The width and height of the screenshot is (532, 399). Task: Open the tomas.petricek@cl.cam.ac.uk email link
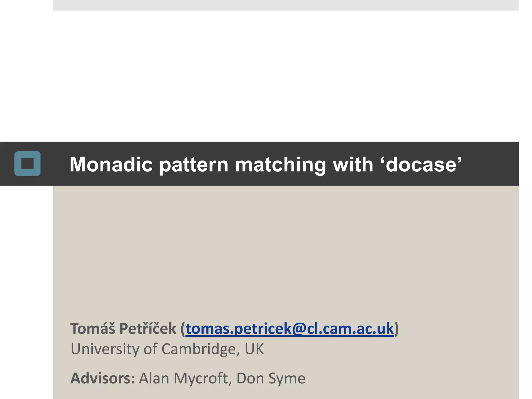coord(290,329)
